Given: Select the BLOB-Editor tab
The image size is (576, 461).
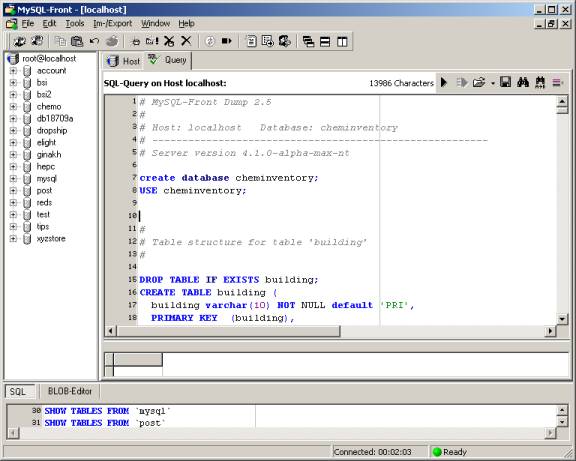Looking at the screenshot, I should coord(69,391).
